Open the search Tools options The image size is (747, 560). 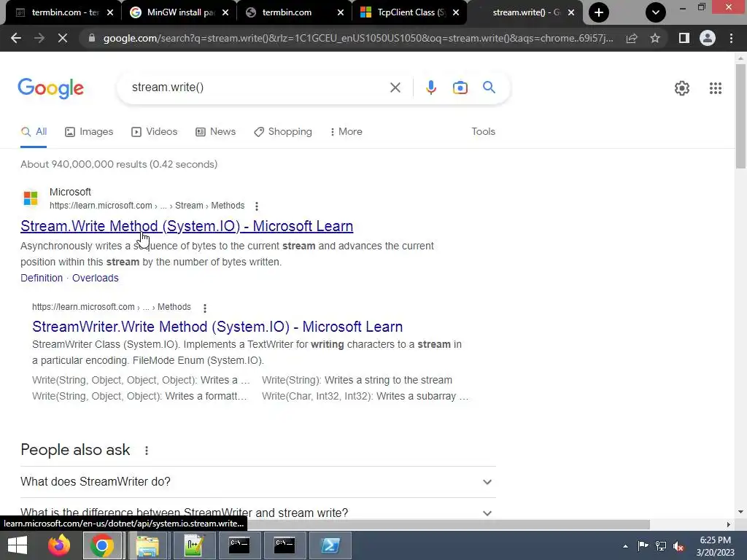(483, 132)
